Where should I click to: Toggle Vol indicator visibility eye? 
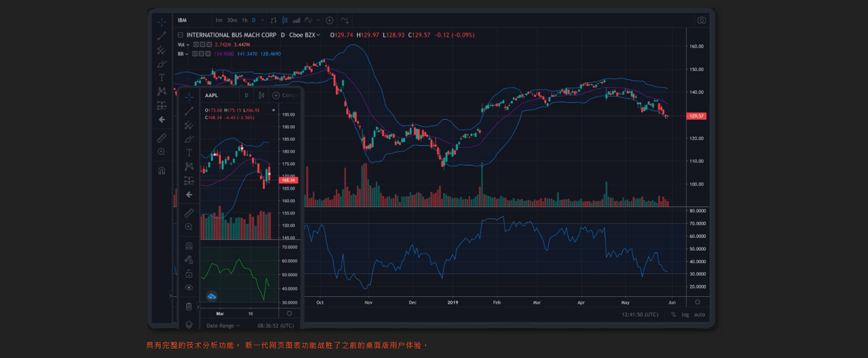coord(196,45)
